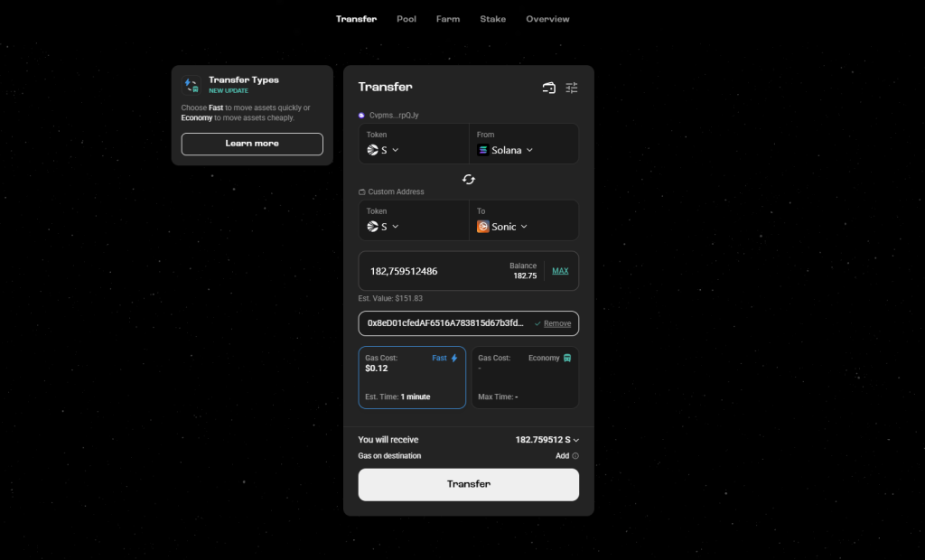925x560 pixels.
Task: Open the transfer settings sliders icon
Action: [x=572, y=88]
